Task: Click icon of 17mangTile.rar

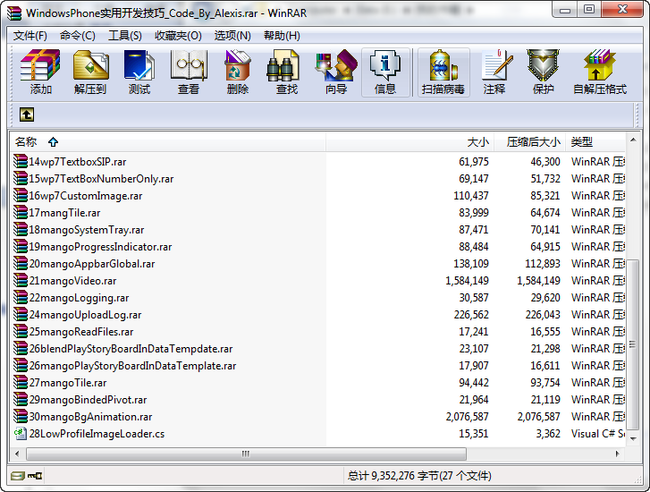Action: coord(20,212)
